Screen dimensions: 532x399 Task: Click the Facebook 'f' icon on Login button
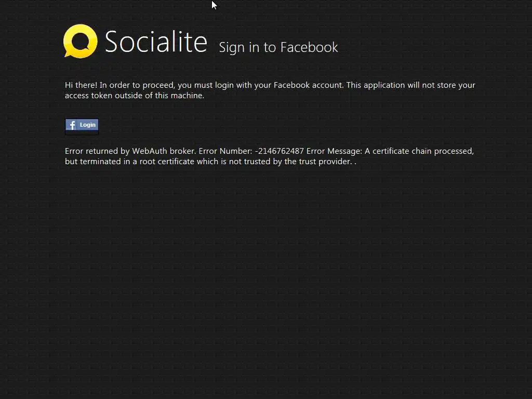[72, 125]
